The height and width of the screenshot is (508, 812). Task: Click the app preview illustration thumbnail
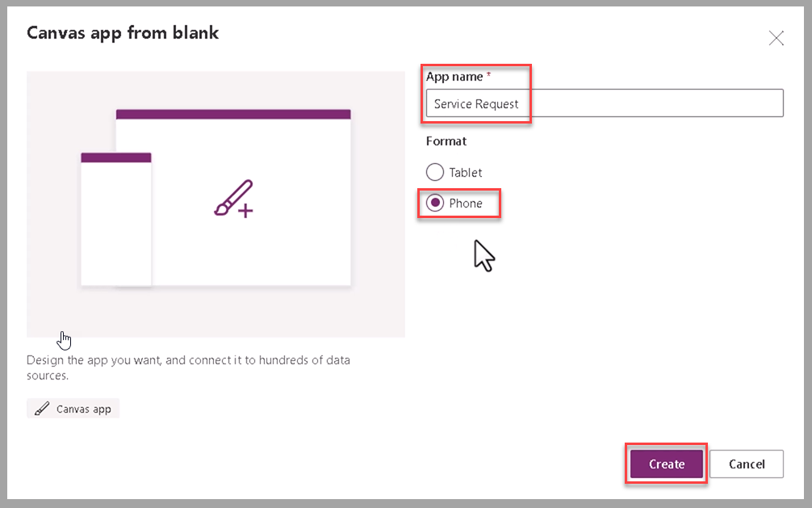point(216,204)
